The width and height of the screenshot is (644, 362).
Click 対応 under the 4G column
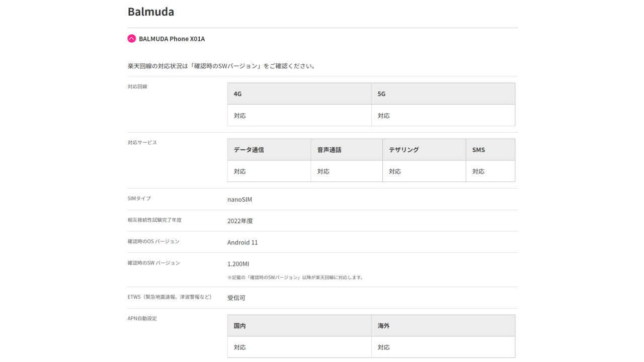240,115
